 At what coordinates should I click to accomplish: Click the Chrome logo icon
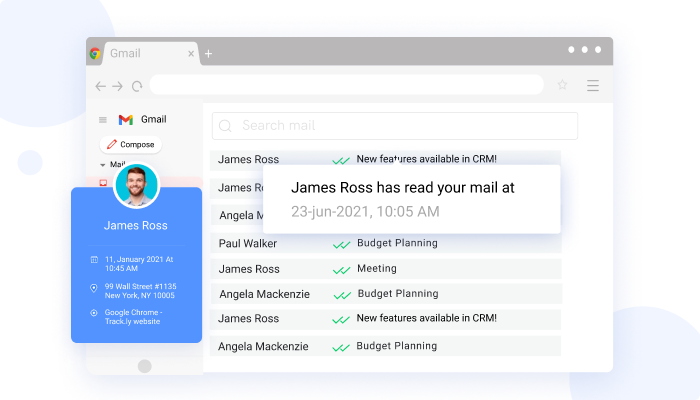pos(95,54)
